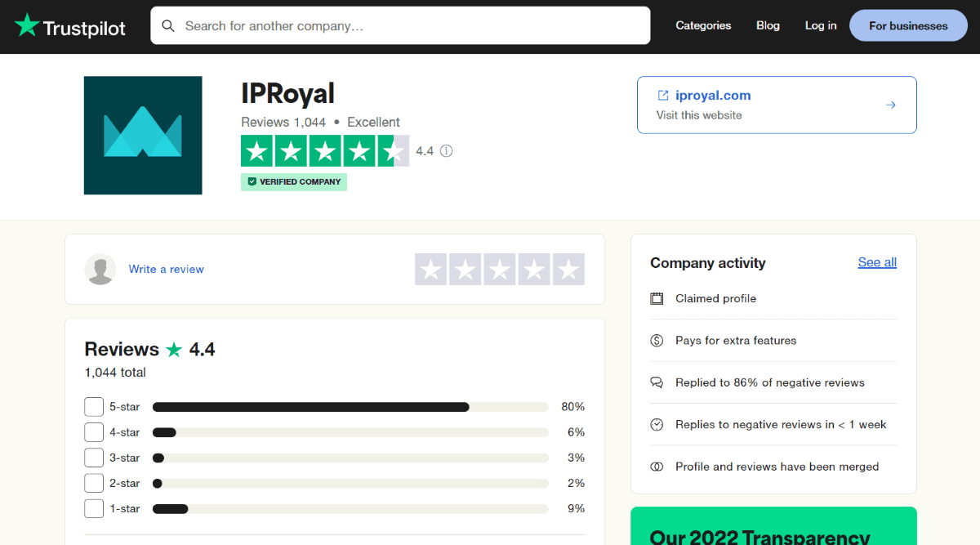This screenshot has height=545, width=980.
Task: Open the For businesses button
Action: tap(908, 25)
